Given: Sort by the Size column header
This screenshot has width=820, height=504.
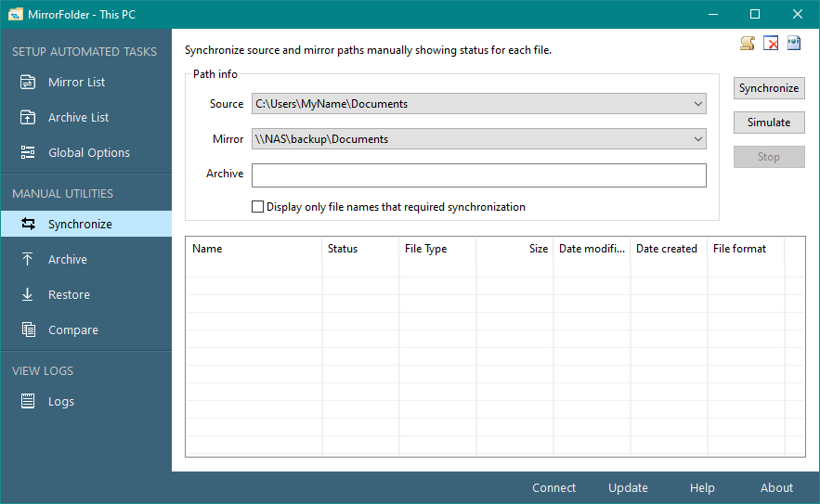Looking at the screenshot, I should click(x=514, y=249).
